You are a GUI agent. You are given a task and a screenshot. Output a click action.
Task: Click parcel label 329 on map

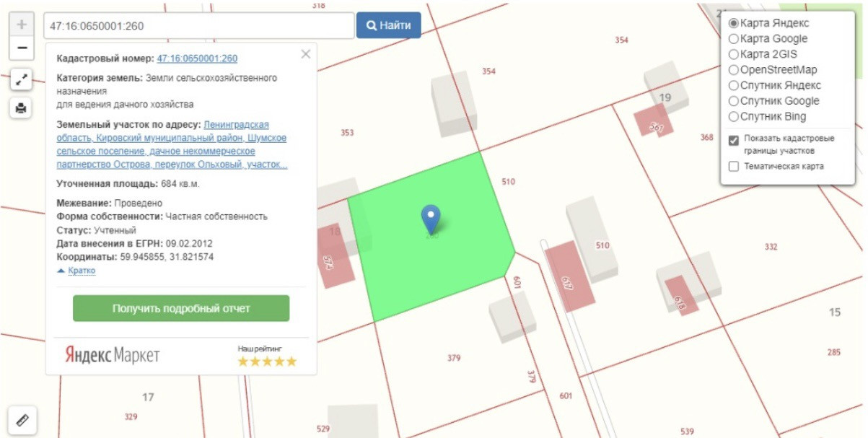pyautogui.click(x=131, y=416)
